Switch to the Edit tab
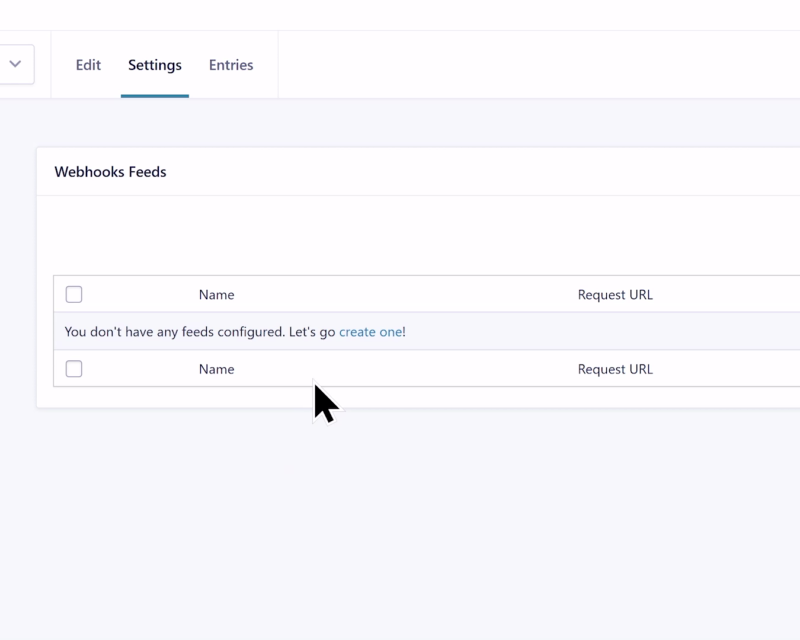This screenshot has height=640, width=800. coord(88,65)
